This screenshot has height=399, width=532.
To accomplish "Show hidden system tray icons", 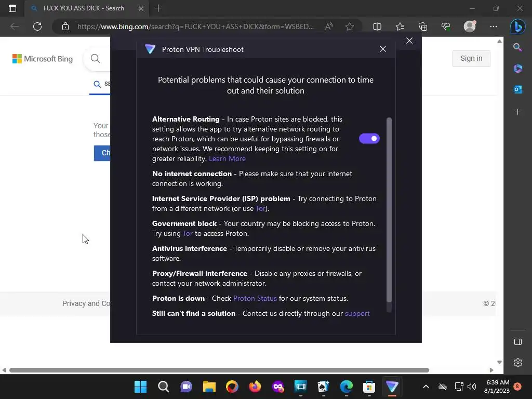I will coord(426,387).
